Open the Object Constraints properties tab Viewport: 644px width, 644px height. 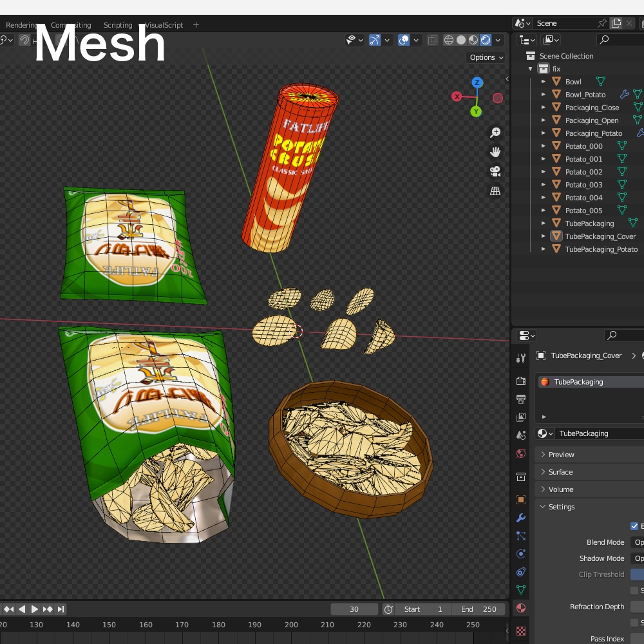click(521, 572)
